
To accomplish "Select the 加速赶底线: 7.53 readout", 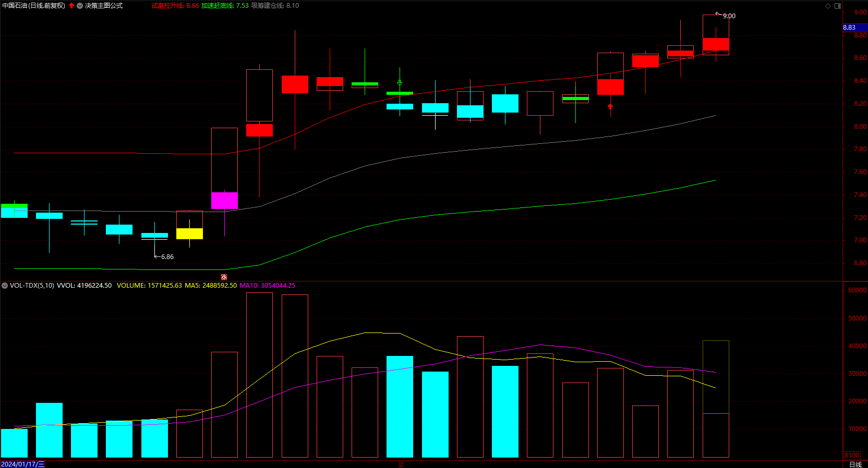I will 225,6.
